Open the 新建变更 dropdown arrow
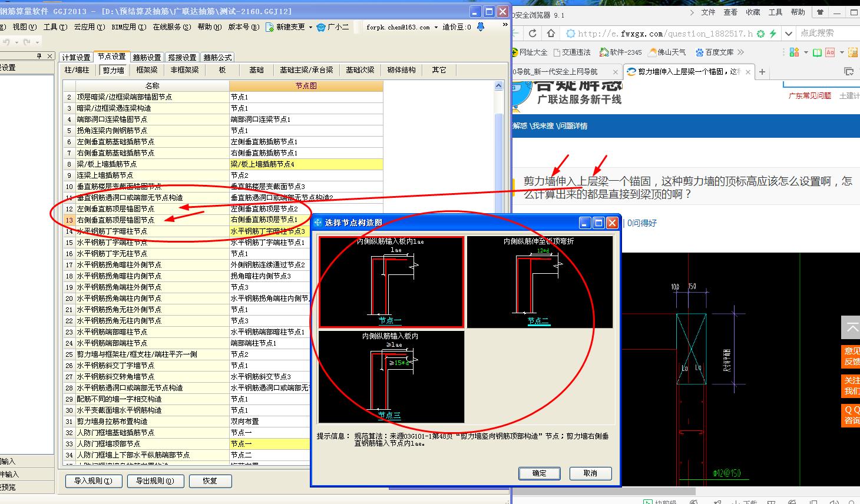 click(310, 27)
